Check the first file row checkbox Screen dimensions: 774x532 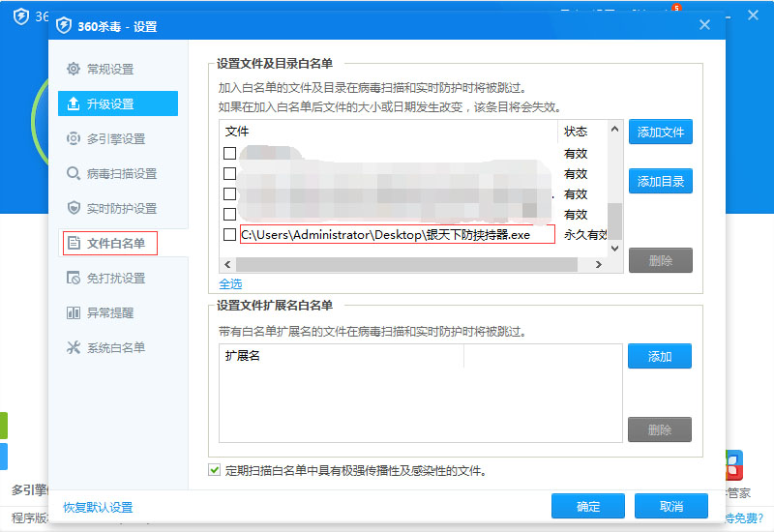tap(230, 153)
